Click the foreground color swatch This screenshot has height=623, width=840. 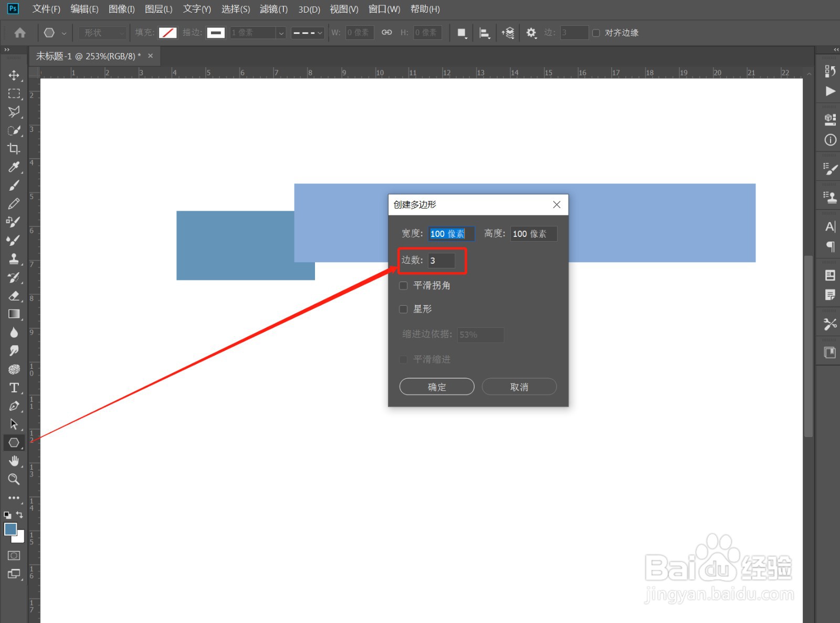[10, 529]
